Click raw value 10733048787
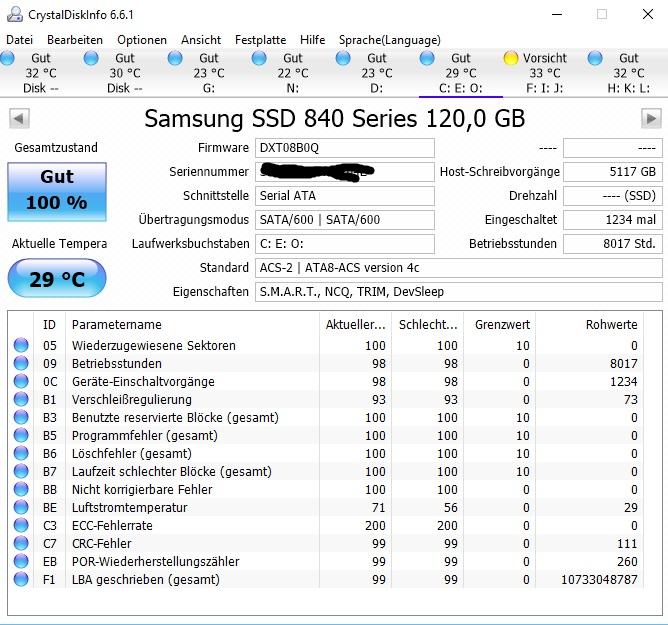The width and height of the screenshot is (668, 625). coord(599,579)
